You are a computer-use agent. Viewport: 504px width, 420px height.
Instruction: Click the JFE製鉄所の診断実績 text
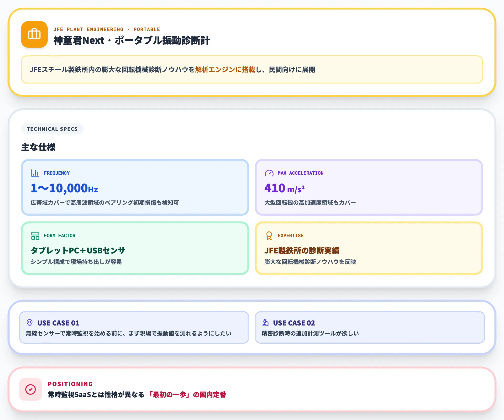click(x=302, y=250)
